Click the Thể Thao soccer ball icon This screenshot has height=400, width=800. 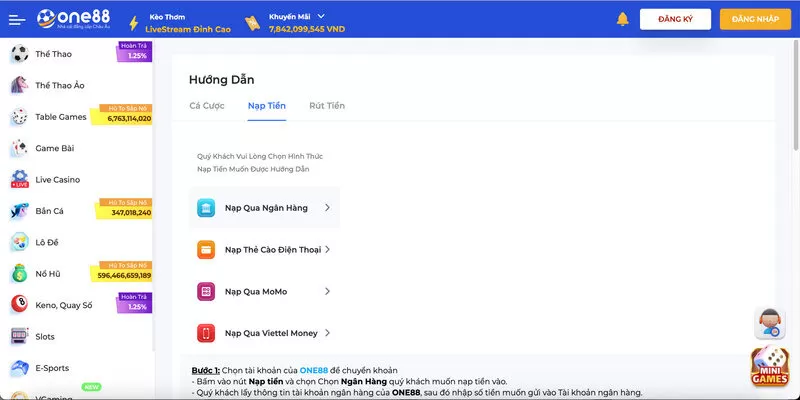pyautogui.click(x=19, y=54)
